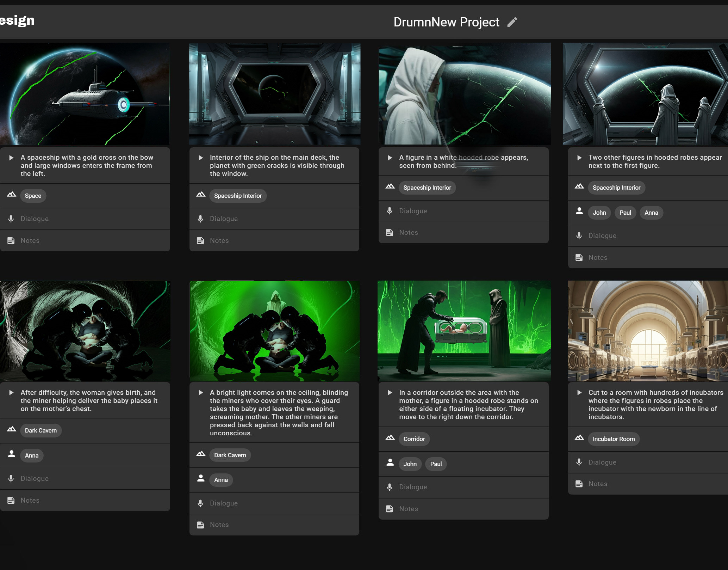Screen dimensions: 728x570
Task: Click the notes document icon on the white hooded figure card
Action: click(390, 233)
